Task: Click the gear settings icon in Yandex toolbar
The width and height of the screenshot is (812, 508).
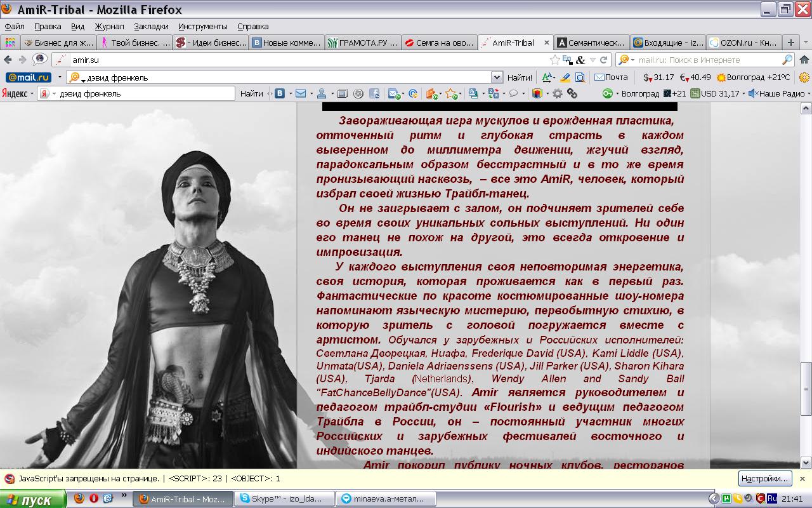Action: click(557, 93)
